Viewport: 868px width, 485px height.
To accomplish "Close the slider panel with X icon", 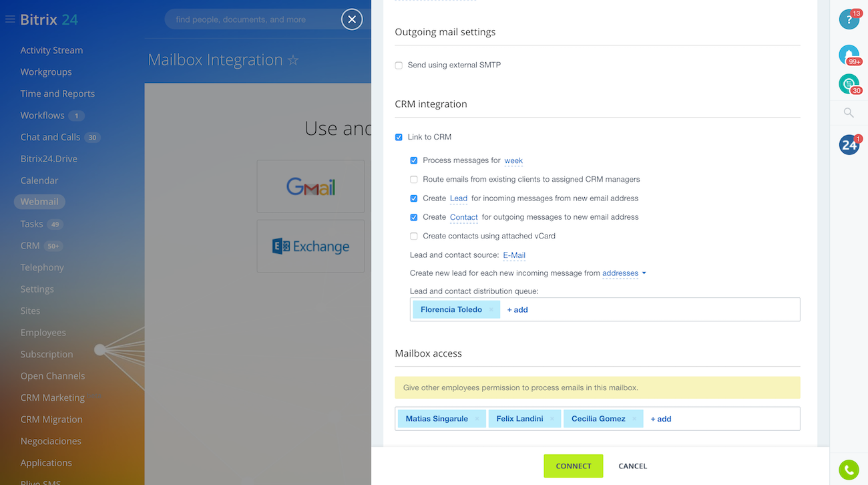I will tap(352, 19).
